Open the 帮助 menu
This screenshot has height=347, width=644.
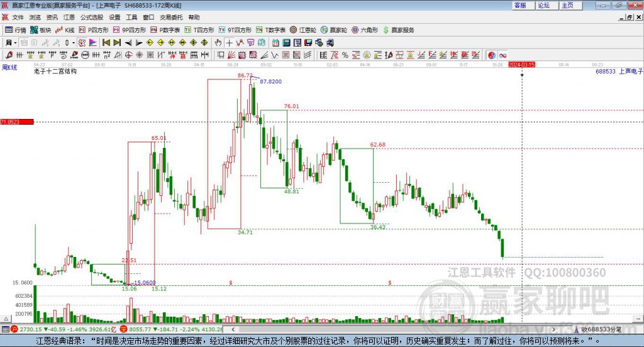pos(194,17)
